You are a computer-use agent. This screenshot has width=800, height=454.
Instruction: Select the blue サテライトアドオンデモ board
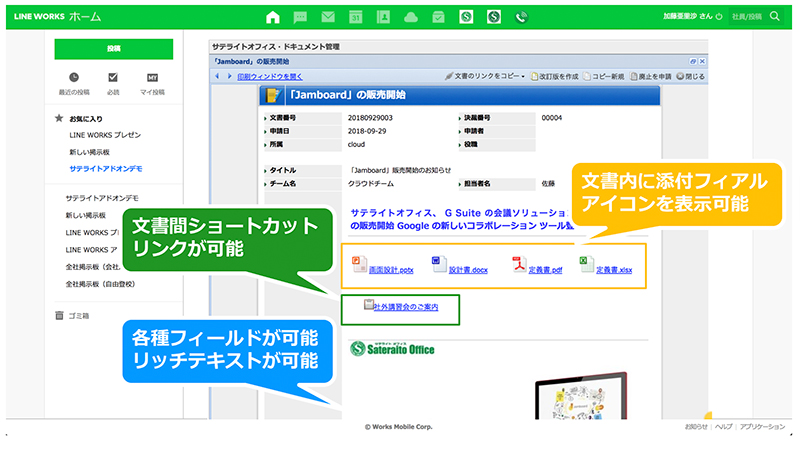coord(106,169)
